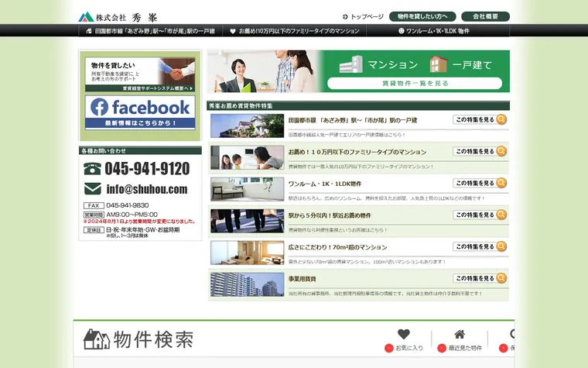Open この特集を見る for 事業用賃貸
The image size is (588, 368).
click(x=480, y=278)
